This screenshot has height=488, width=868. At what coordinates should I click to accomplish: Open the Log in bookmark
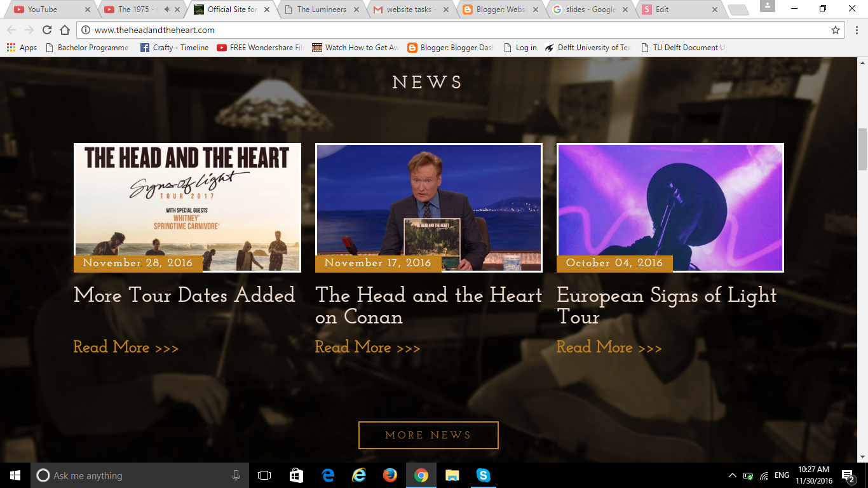[520, 48]
